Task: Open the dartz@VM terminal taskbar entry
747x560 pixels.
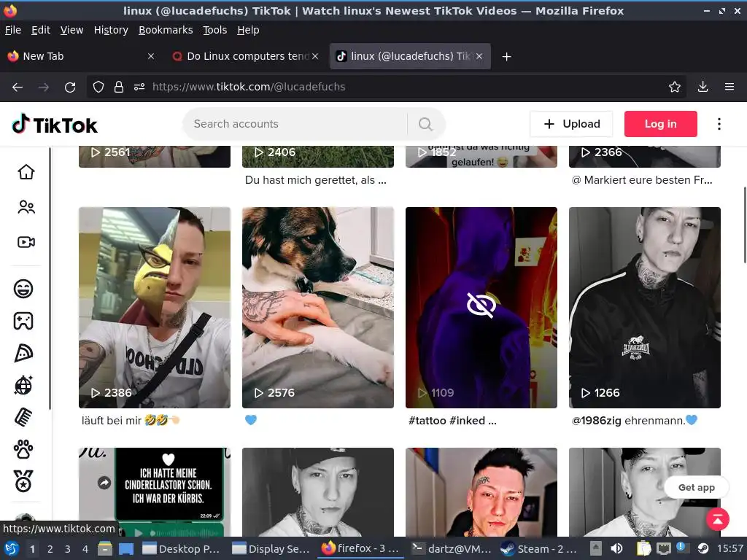Action: [451, 549]
